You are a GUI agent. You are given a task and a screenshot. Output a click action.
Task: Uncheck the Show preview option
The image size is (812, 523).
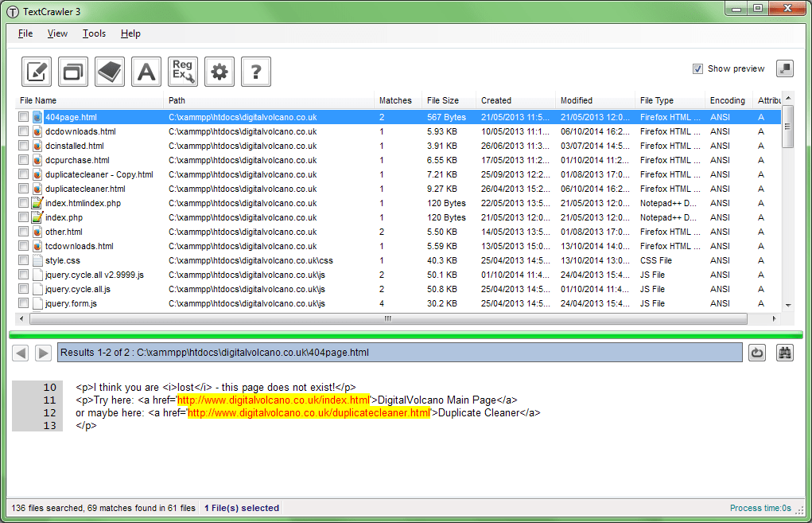coord(698,68)
